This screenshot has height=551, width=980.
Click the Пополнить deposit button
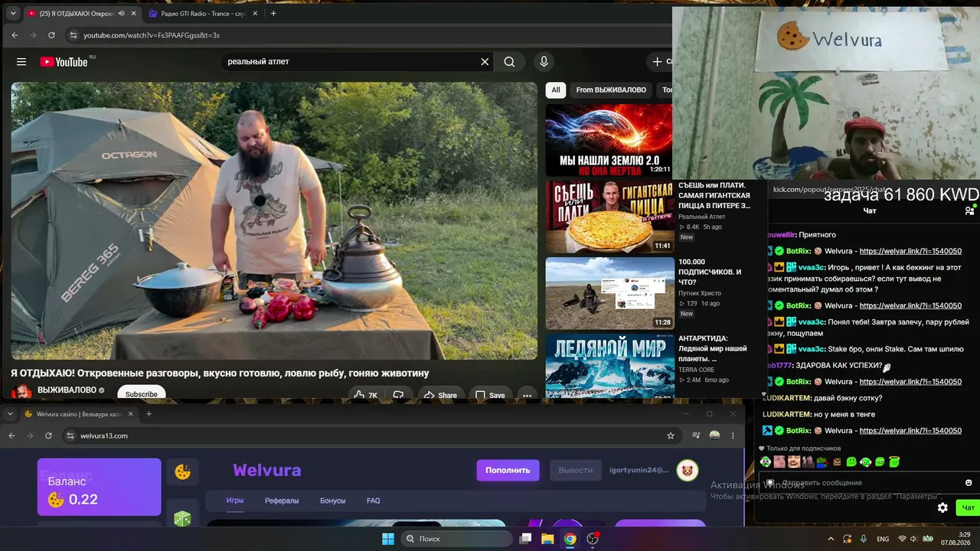coord(508,470)
